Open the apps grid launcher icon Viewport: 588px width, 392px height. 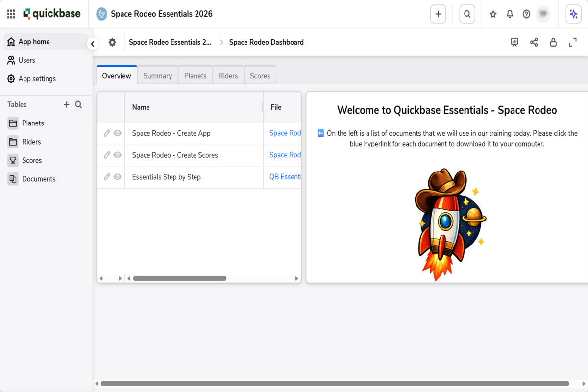pos(11,14)
